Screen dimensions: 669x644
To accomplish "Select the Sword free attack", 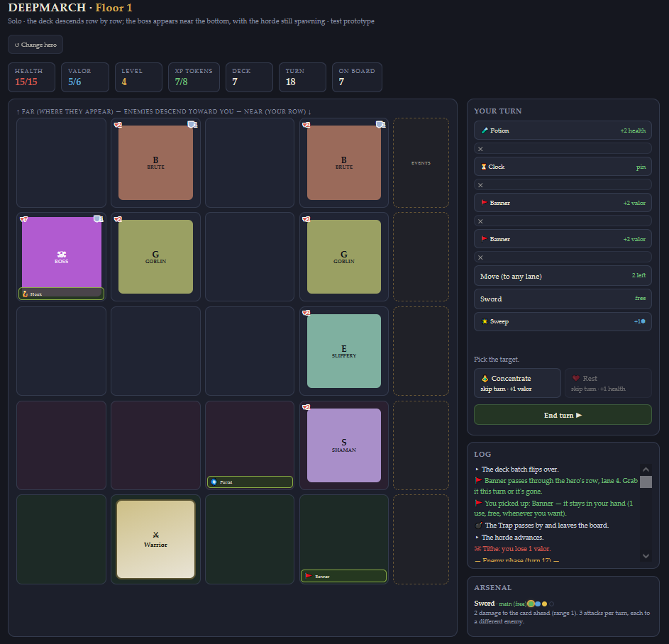I will [x=563, y=299].
